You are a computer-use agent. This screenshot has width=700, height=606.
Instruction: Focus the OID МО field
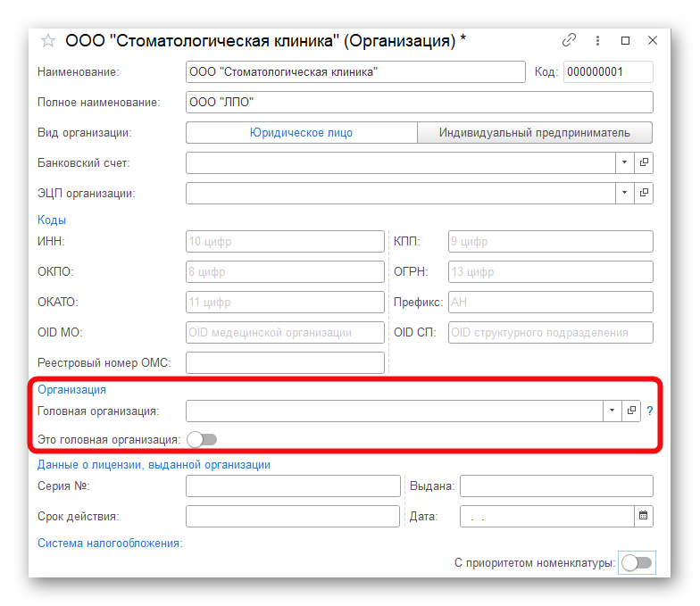(x=285, y=332)
